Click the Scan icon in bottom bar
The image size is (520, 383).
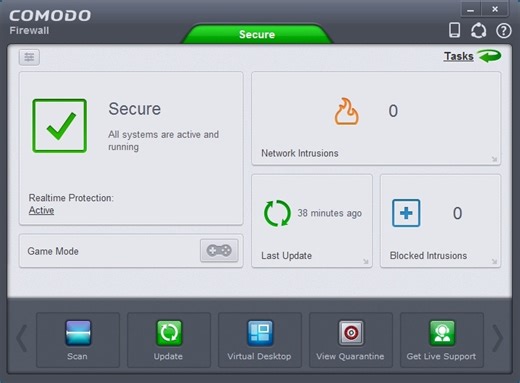(x=78, y=333)
